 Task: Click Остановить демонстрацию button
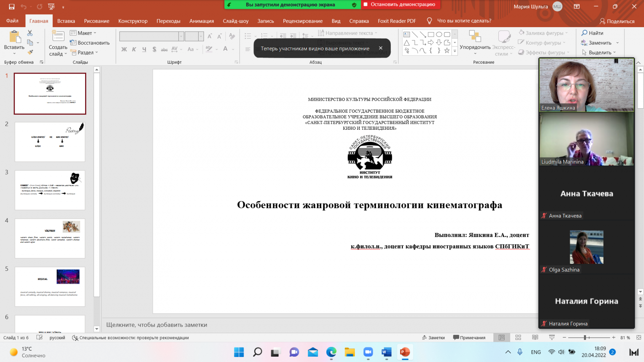pyautogui.click(x=400, y=5)
